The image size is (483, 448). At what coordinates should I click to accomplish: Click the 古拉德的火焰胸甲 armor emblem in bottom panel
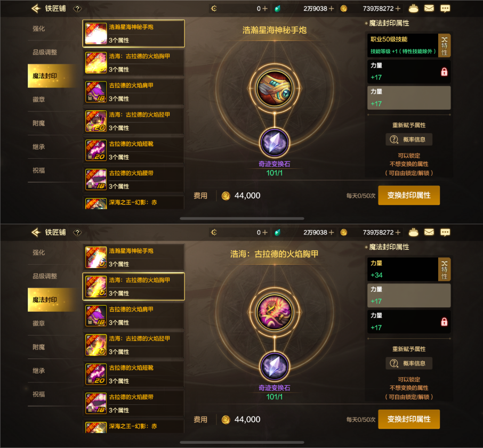coord(275,312)
